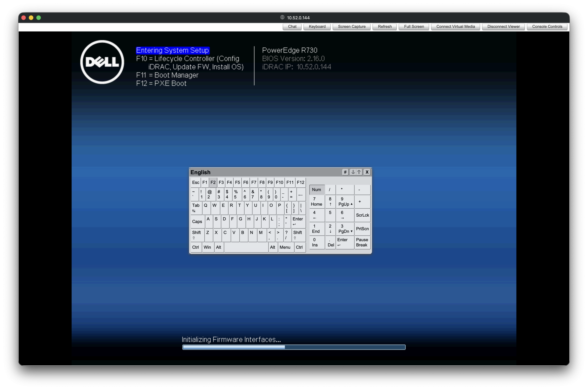The width and height of the screenshot is (588, 390).
Task: Click the up-arrow enlarge icon on keyboard header
Action: point(359,172)
